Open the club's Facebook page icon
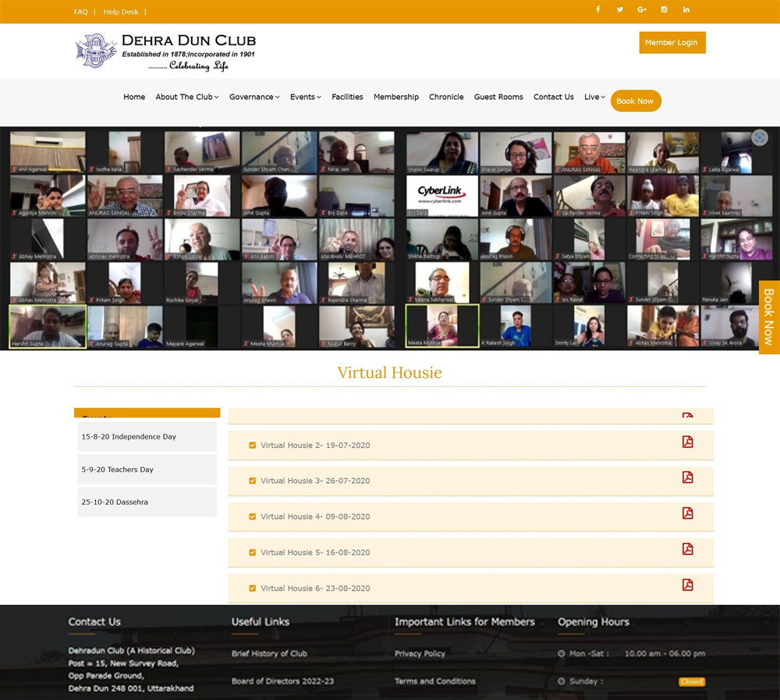 point(598,9)
